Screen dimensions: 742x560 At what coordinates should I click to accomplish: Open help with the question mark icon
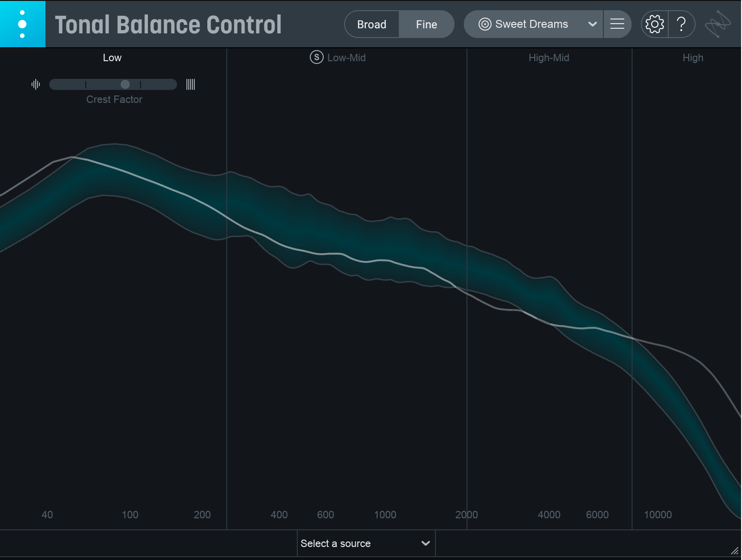pos(681,24)
